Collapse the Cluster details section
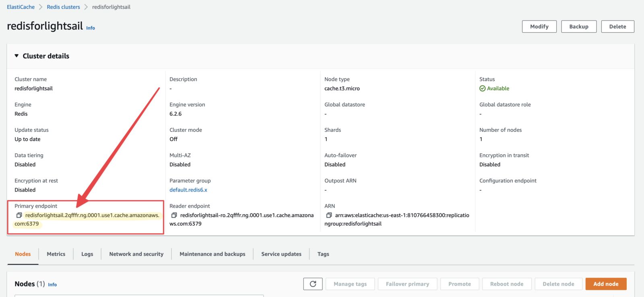This screenshot has height=297, width=644. pos(17,56)
